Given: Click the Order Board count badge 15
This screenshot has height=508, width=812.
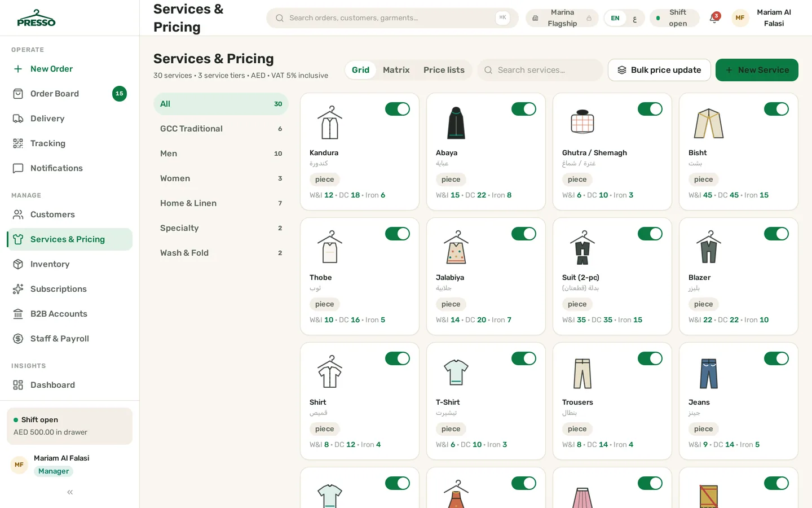Looking at the screenshot, I should pyautogui.click(x=120, y=94).
